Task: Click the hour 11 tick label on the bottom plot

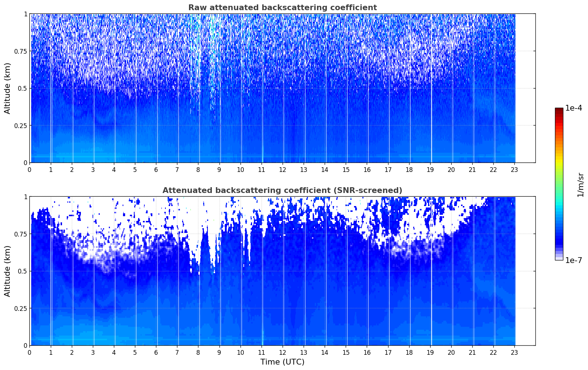Action: pyautogui.click(x=261, y=353)
